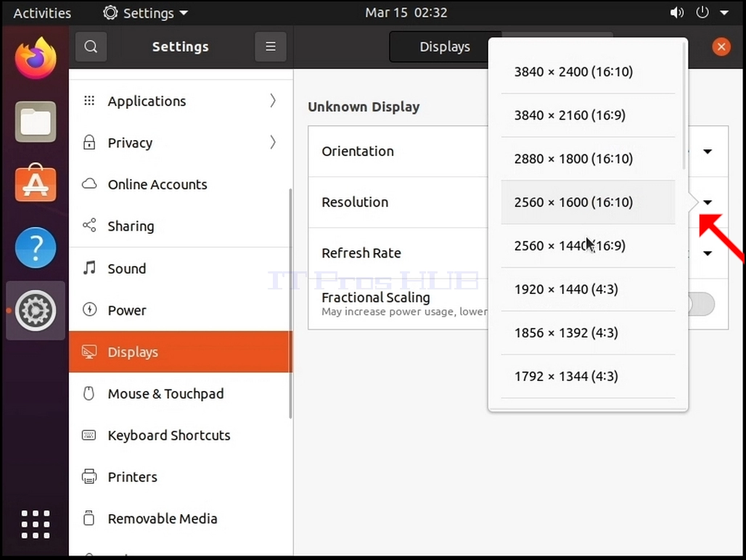
Task: Select 2560 × 1600 (16:10) resolution
Action: (588, 202)
